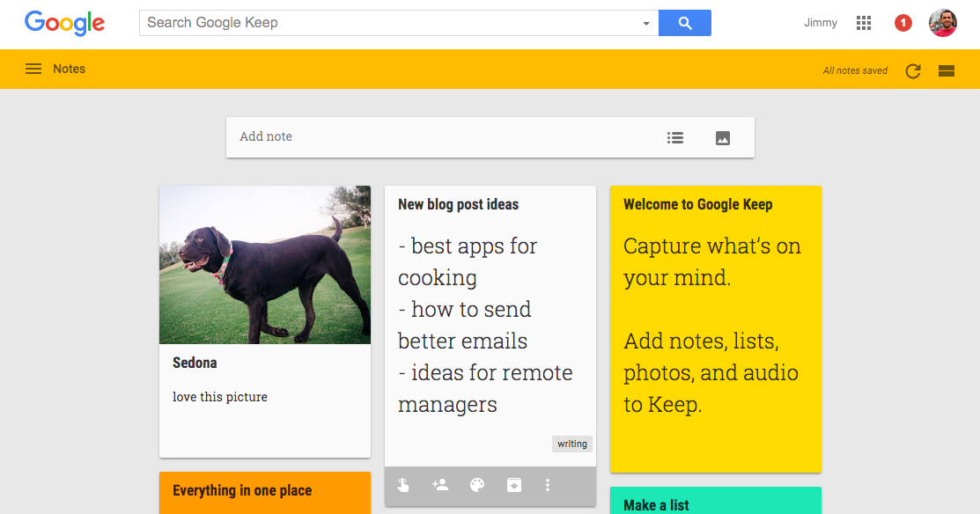Archive the New blog post ideas note
The height and width of the screenshot is (514, 980).
click(513, 485)
